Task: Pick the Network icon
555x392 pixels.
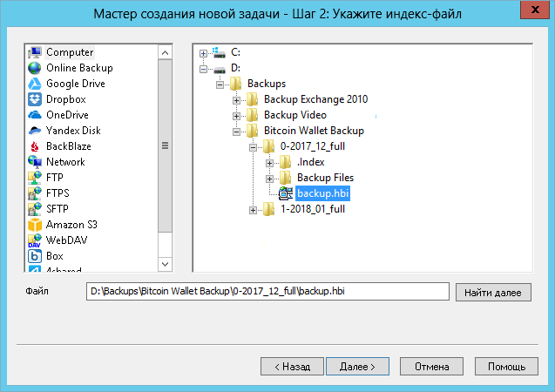Action: tap(35, 162)
